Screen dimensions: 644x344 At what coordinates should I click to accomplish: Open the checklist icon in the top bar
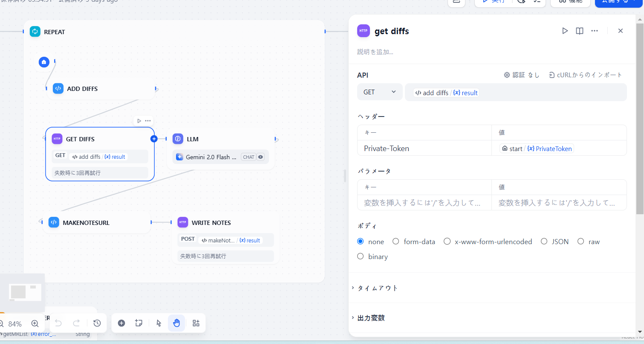coord(537,1)
